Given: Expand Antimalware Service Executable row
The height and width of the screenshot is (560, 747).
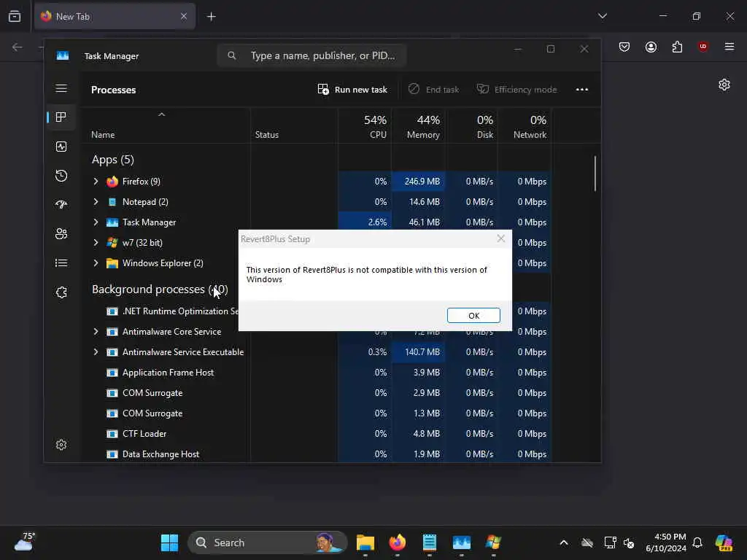Looking at the screenshot, I should click(96, 352).
